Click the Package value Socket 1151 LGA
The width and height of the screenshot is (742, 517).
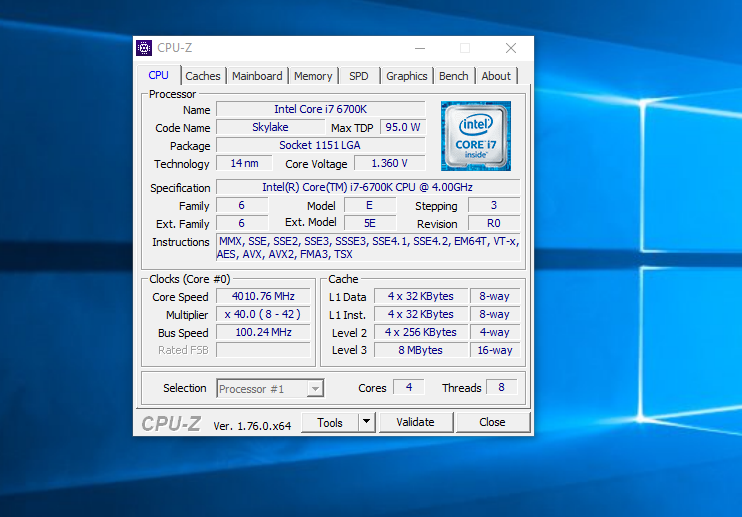(x=320, y=145)
